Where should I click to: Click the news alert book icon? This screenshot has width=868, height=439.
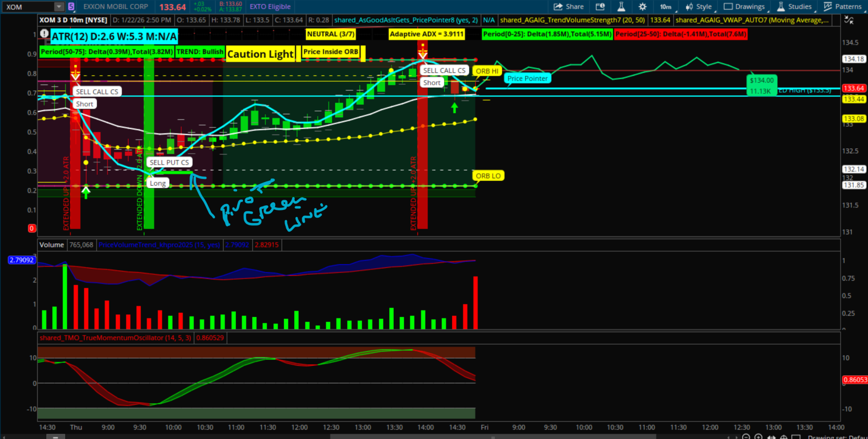tap(600, 6)
